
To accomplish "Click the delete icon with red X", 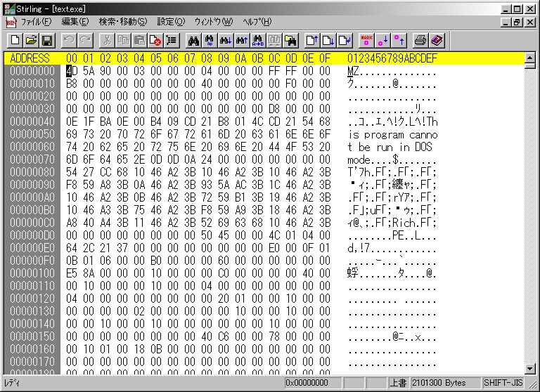I will 155,40.
